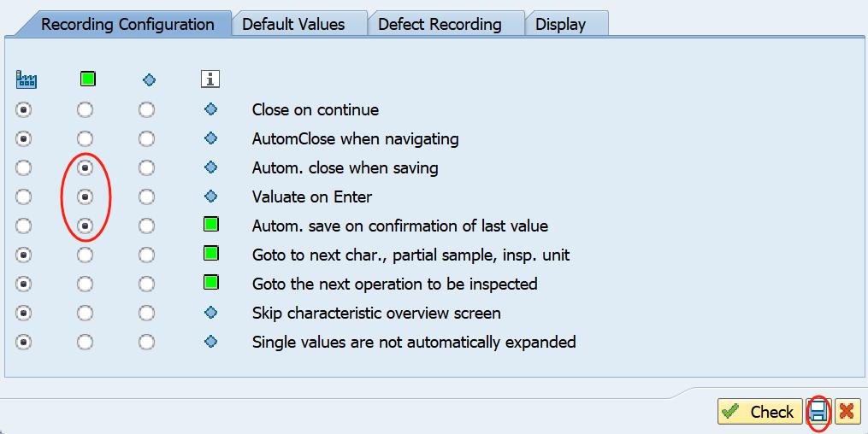Select diamond-column radio for AutomClose when navigating

[146, 138]
